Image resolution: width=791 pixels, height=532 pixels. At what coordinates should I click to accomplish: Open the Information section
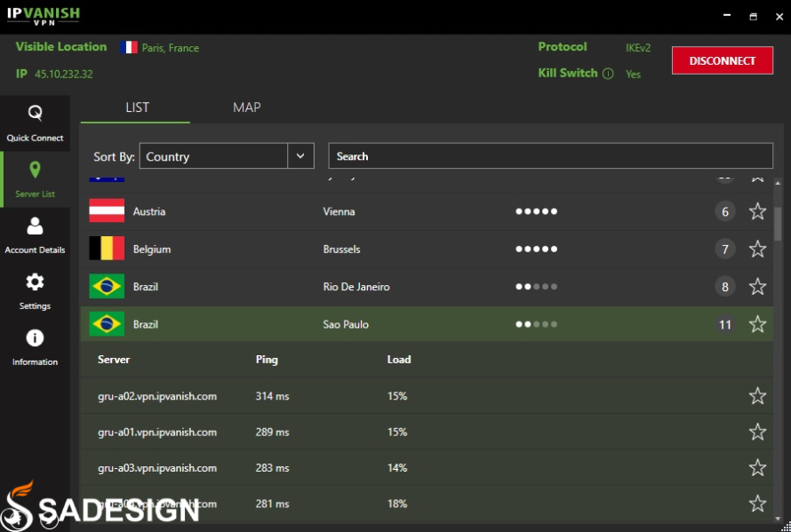pos(35,347)
